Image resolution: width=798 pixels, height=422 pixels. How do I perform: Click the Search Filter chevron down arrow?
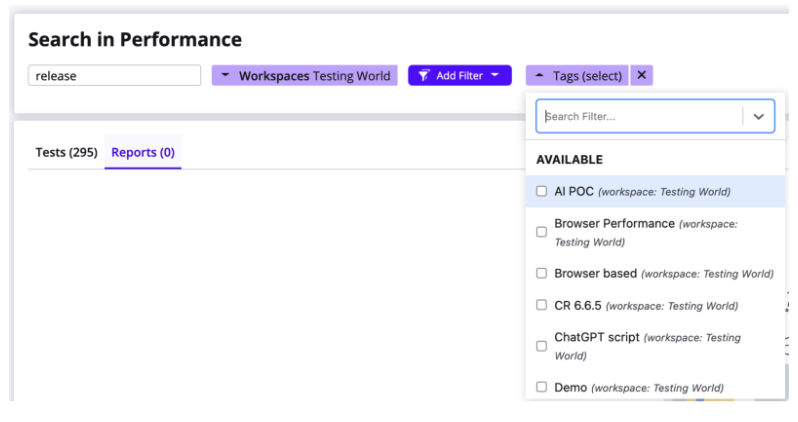tap(758, 116)
